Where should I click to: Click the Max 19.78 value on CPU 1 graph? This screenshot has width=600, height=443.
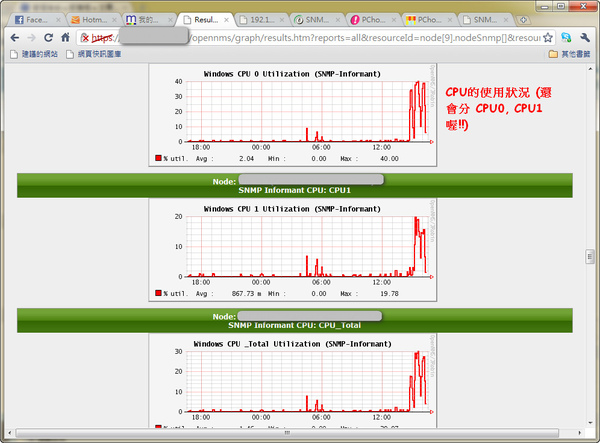389,294
